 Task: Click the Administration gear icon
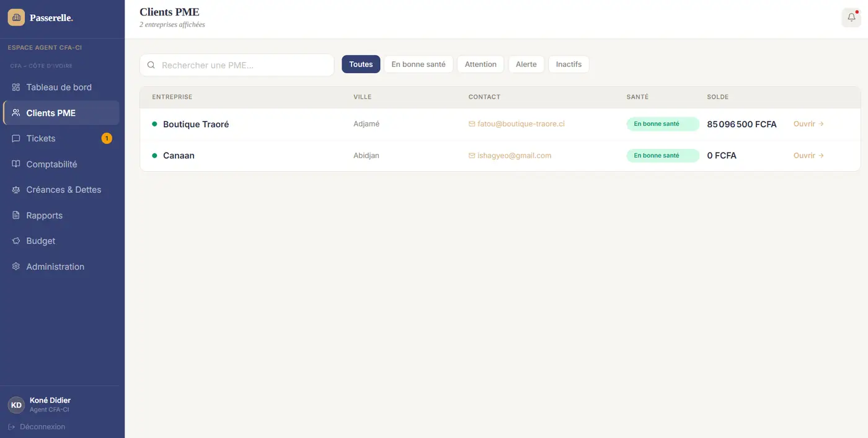(16, 267)
